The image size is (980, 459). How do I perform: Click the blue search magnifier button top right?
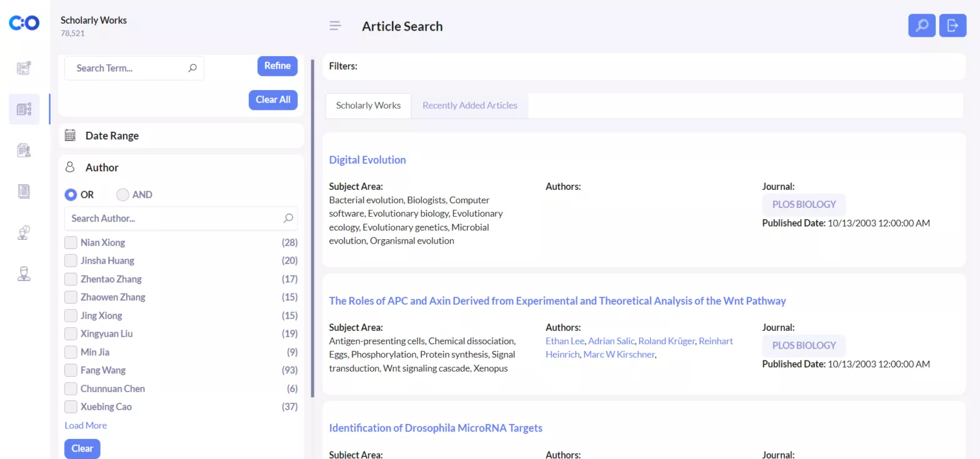tap(922, 26)
